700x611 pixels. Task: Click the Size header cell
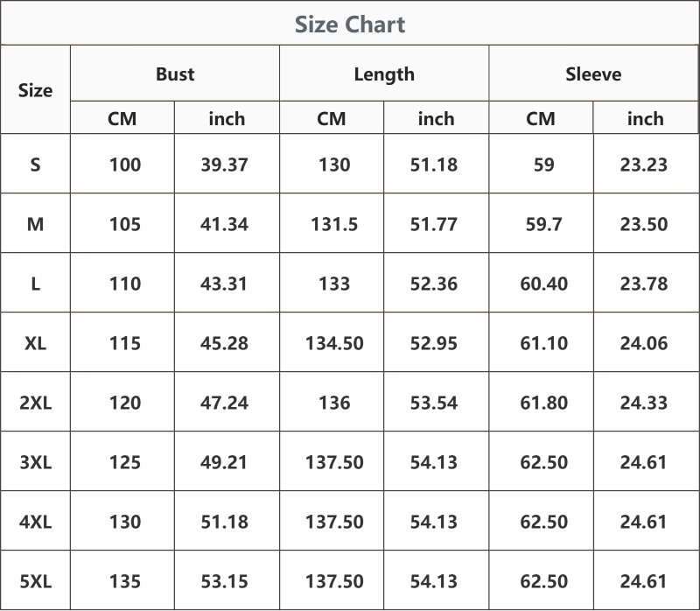(x=35, y=90)
